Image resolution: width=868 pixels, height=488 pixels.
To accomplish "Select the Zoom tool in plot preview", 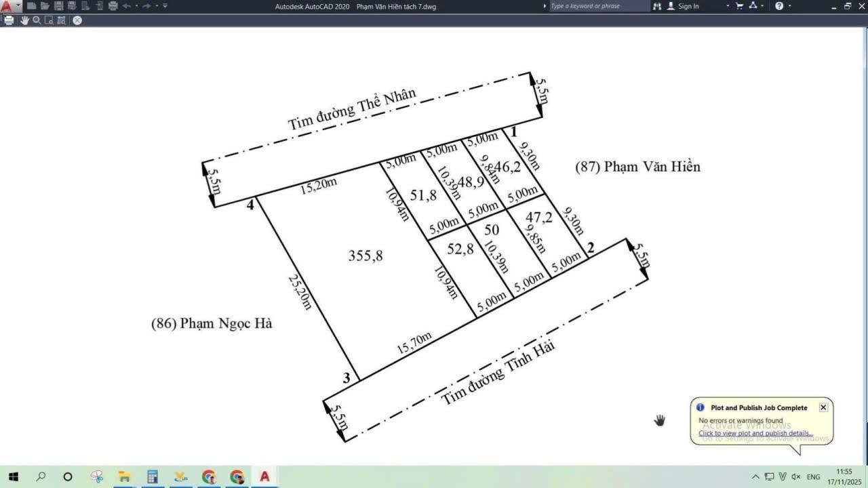I will point(37,20).
